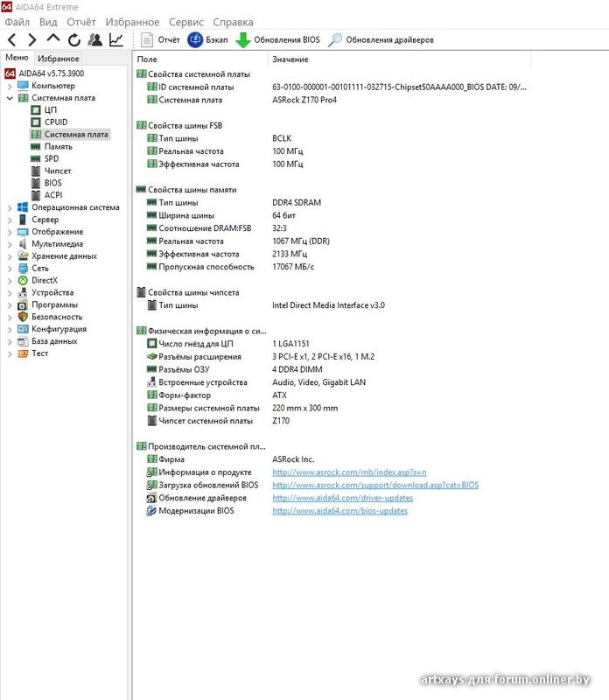Expand the Мультимедиа tree node
The height and width of the screenshot is (700, 609).
(10, 244)
